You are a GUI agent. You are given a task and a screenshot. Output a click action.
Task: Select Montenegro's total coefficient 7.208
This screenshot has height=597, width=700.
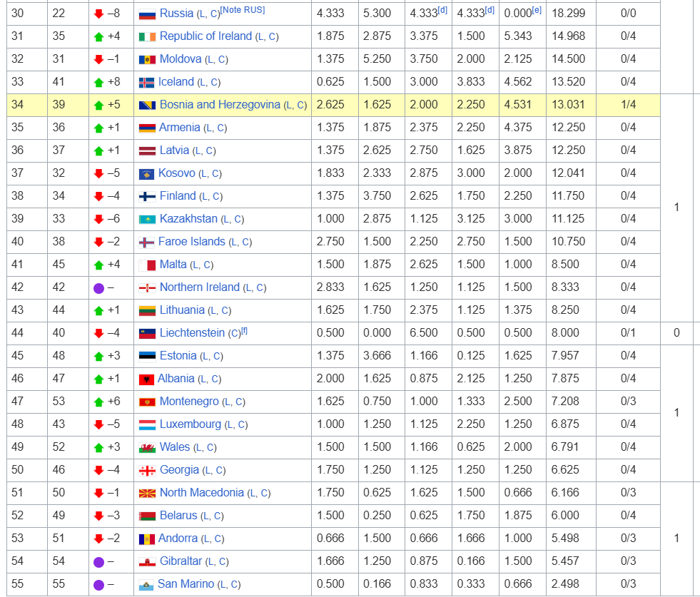point(564,401)
